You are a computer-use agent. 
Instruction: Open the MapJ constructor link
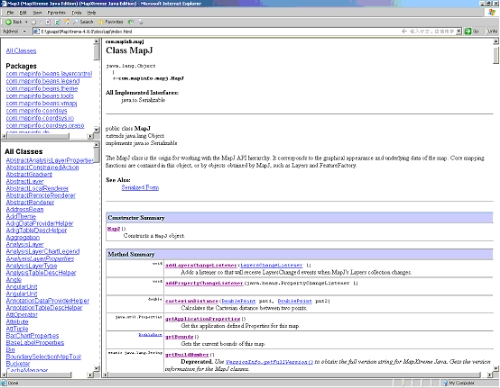coord(113,229)
